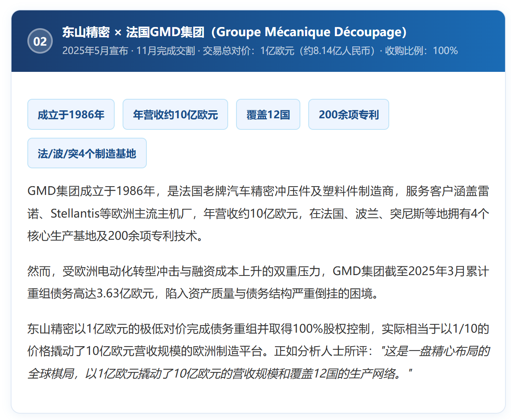Click the 收购比例：100% label in the header

[421, 51]
